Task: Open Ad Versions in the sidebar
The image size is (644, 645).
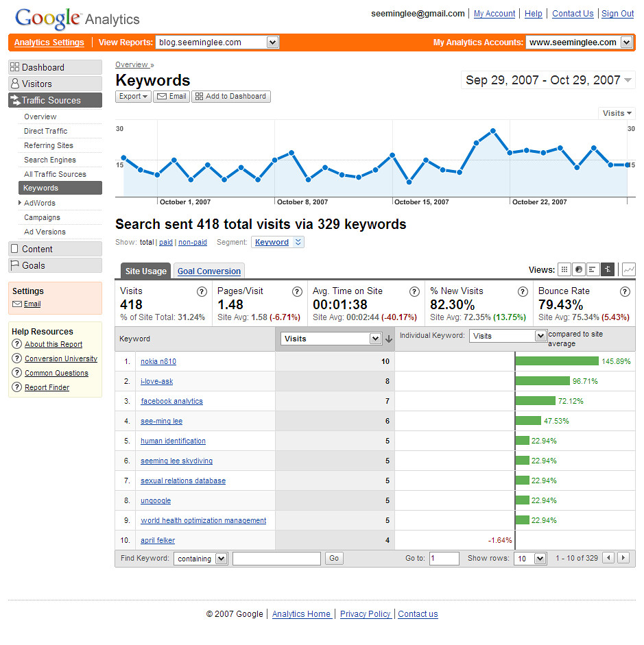Action: (45, 232)
